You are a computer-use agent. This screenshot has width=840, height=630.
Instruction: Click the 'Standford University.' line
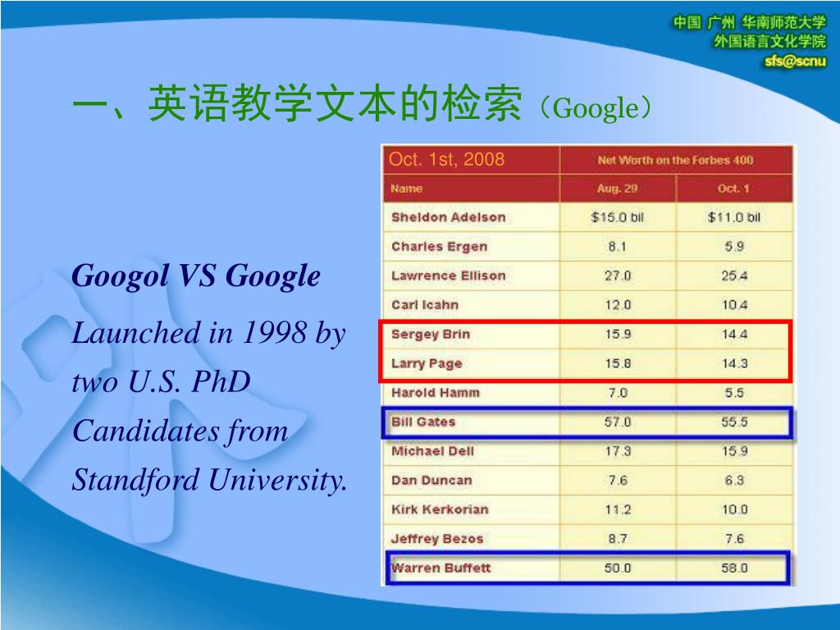(x=209, y=480)
